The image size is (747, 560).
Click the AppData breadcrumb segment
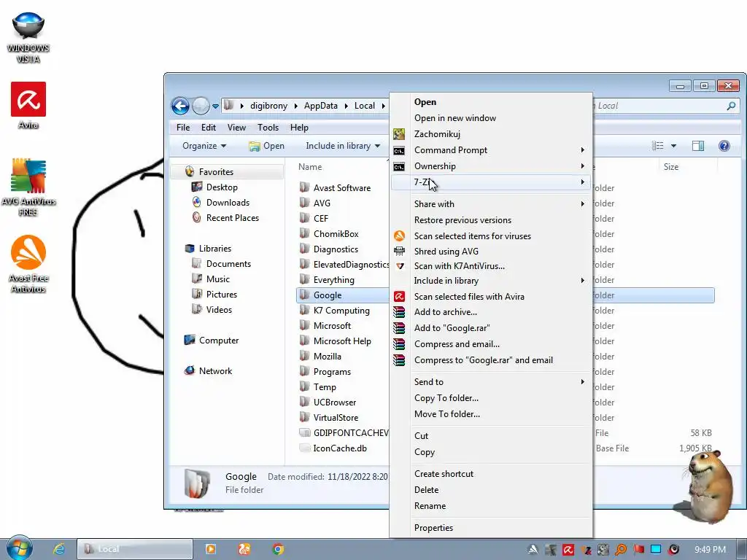321,106
